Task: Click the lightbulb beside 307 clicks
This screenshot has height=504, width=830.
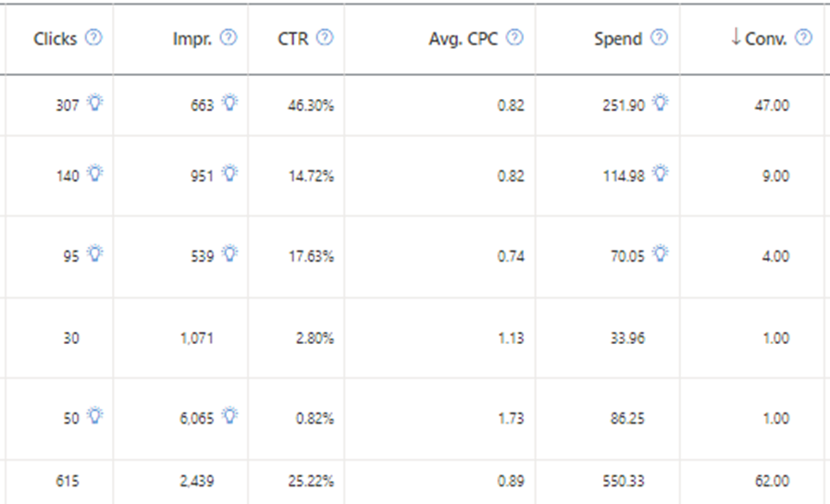Action: pyautogui.click(x=95, y=104)
